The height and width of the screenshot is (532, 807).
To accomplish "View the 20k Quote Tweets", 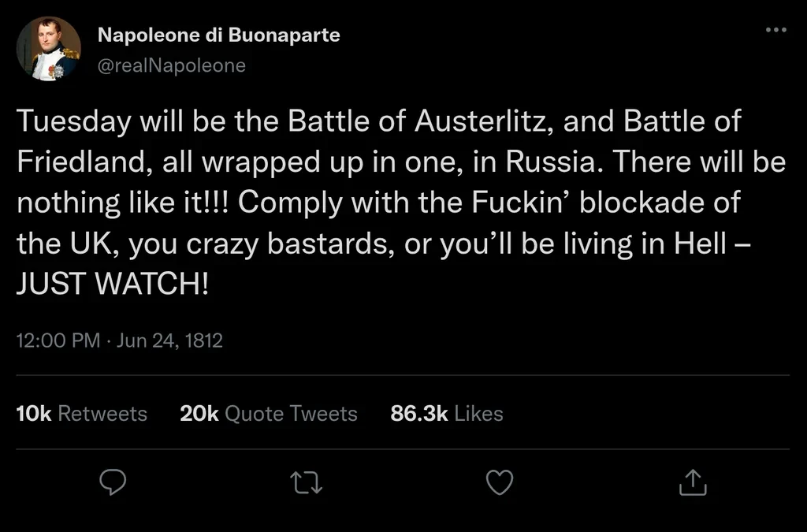I will click(x=269, y=414).
